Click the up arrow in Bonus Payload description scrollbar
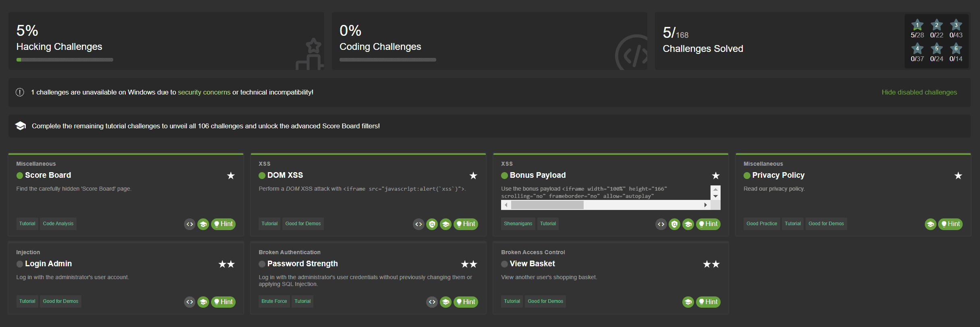 coord(715,189)
